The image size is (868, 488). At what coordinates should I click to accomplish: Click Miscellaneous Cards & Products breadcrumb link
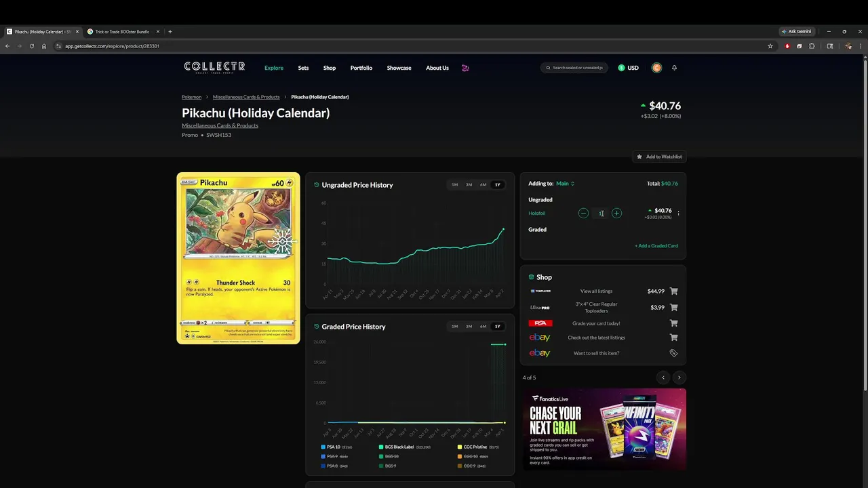[246, 97]
